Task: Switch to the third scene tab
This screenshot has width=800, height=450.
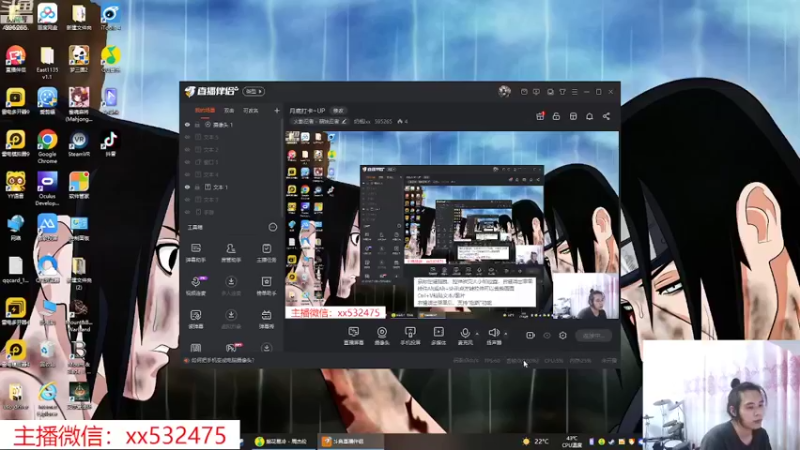Action: click(x=251, y=110)
